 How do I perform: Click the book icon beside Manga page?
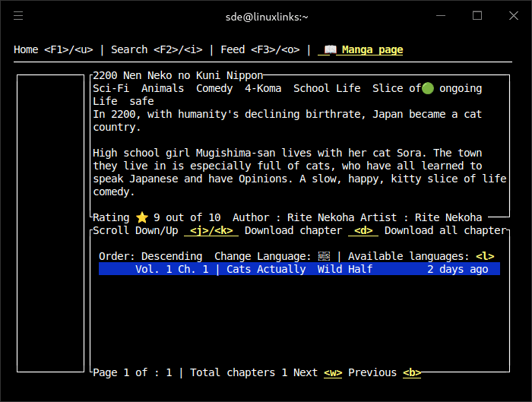tap(330, 50)
